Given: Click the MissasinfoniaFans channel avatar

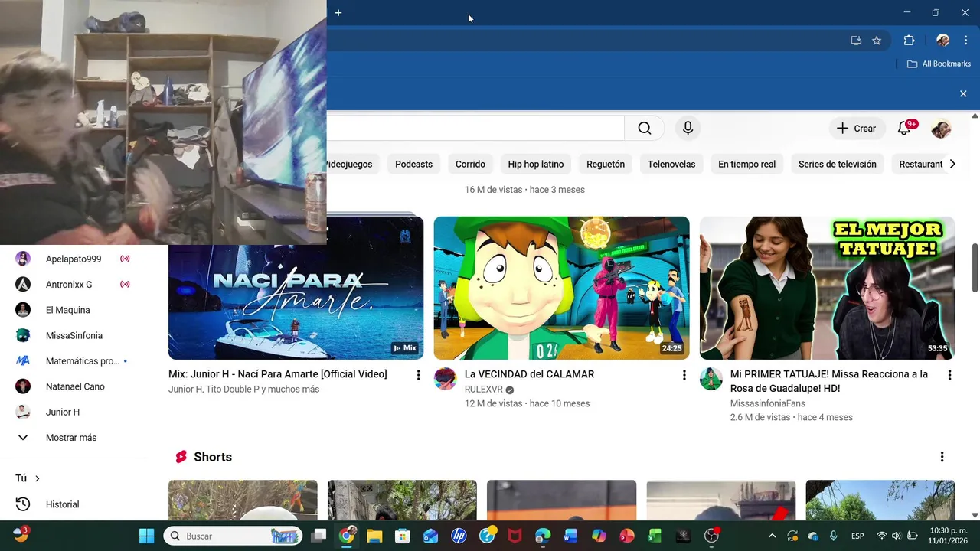Looking at the screenshot, I should pos(710,379).
